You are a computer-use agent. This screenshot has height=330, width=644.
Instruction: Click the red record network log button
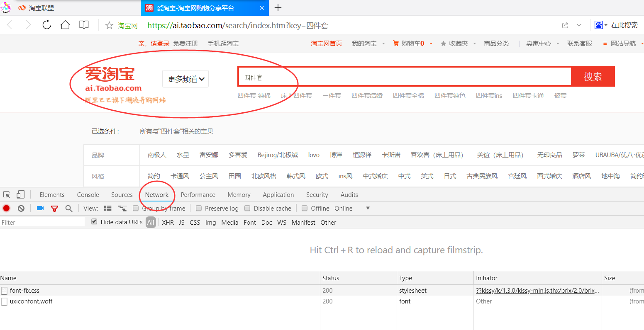tap(6, 208)
